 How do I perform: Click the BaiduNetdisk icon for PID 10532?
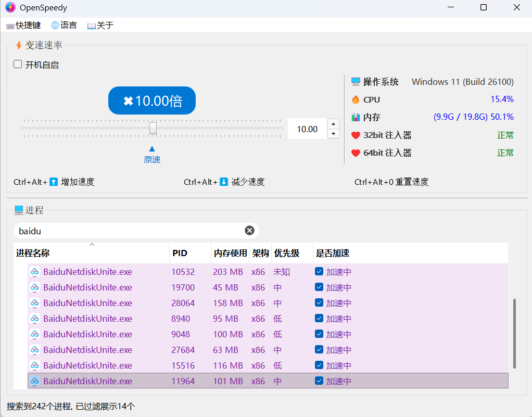click(x=35, y=272)
